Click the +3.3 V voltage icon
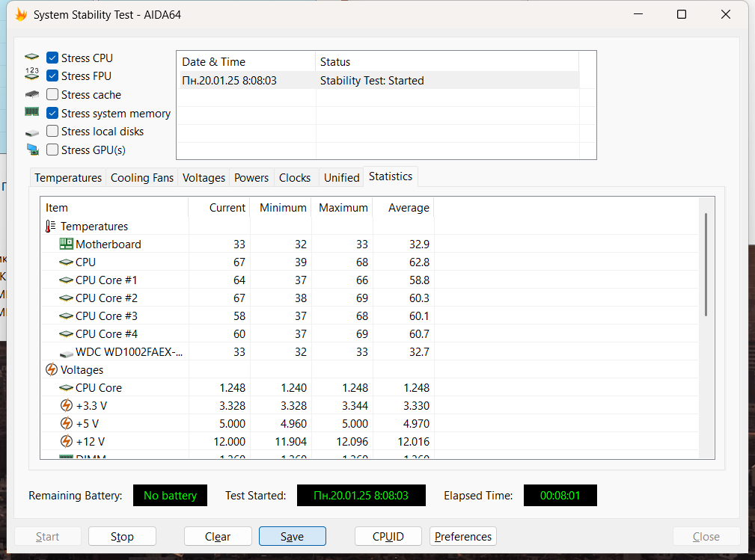 click(x=66, y=406)
